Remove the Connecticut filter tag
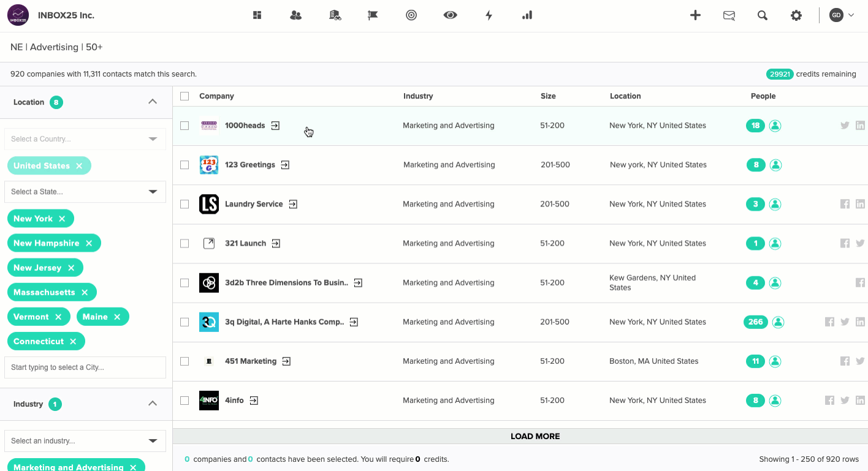The height and width of the screenshot is (471, 868). [73, 341]
